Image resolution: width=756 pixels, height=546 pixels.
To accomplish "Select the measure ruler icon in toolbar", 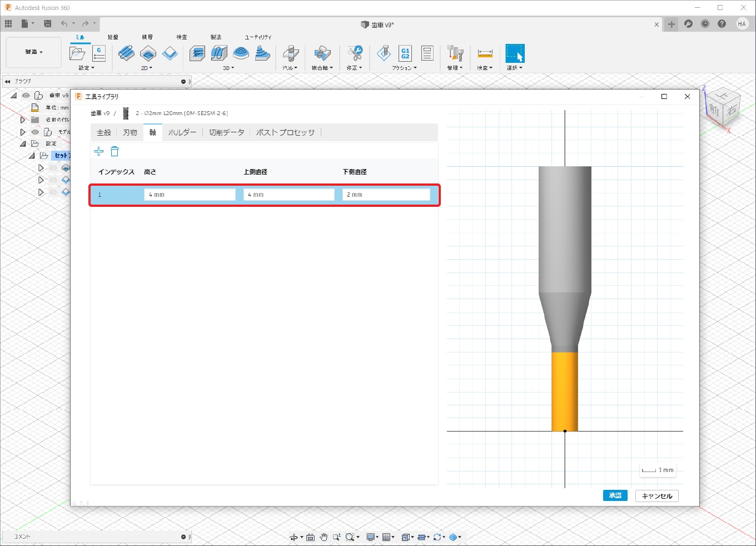I will click(485, 54).
